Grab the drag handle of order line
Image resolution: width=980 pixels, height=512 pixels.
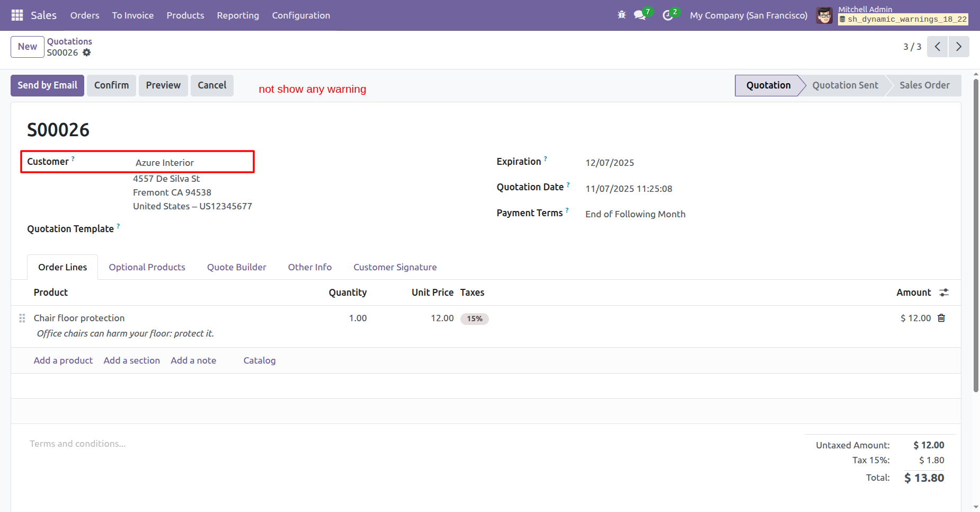[x=22, y=318]
